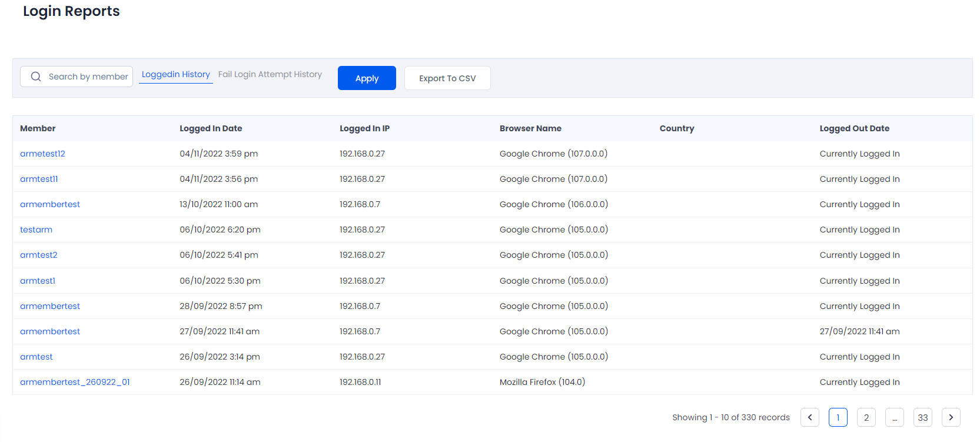Click date cell 06/10/2022 6:20 pm
Viewport: 980px width, 442px height.
pyautogui.click(x=220, y=230)
